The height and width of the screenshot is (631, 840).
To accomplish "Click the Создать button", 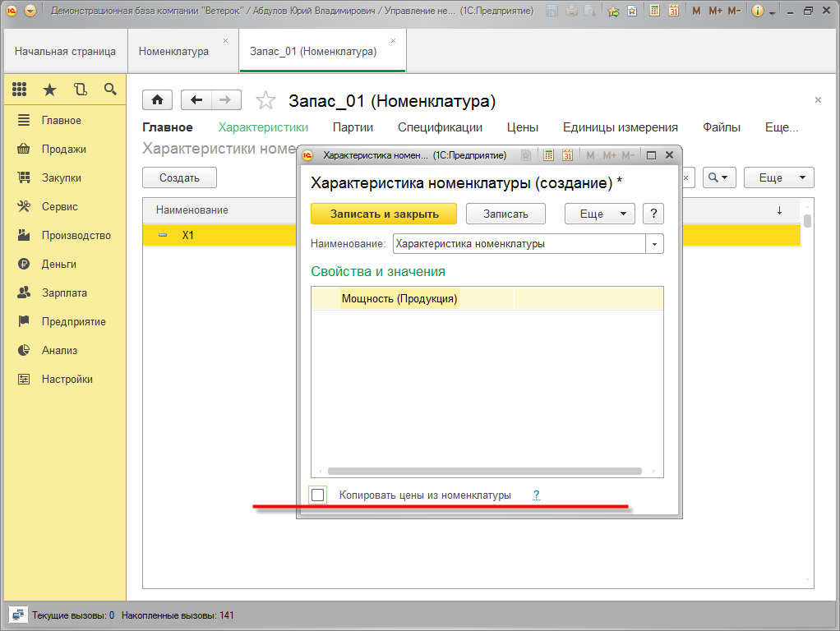I will 179,177.
